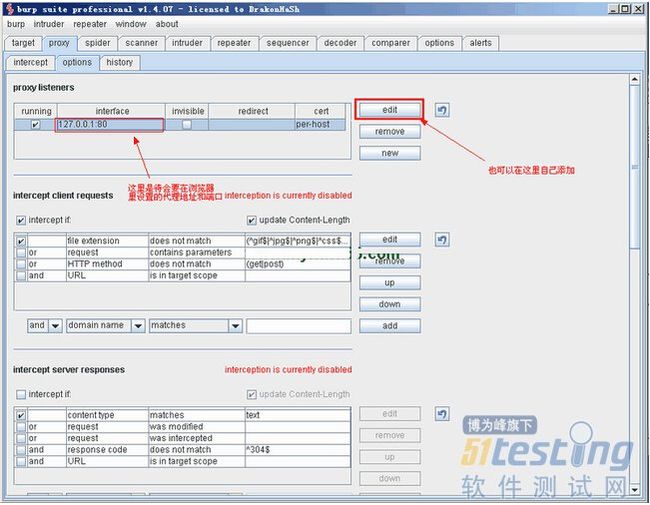Open the about menu

click(167, 24)
